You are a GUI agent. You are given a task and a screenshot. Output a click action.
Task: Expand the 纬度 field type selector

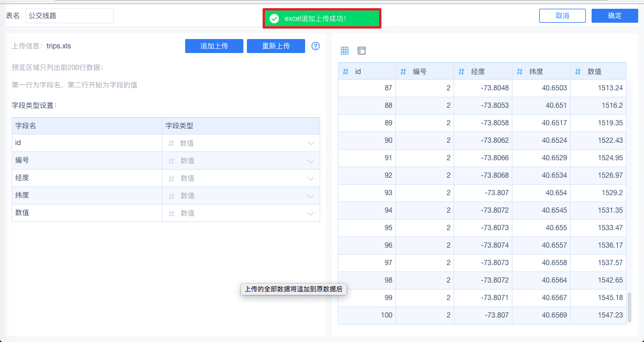click(x=310, y=196)
